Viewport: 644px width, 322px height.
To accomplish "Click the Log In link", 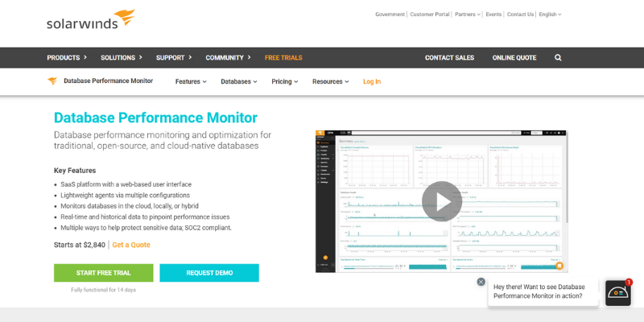I will pyautogui.click(x=372, y=82).
